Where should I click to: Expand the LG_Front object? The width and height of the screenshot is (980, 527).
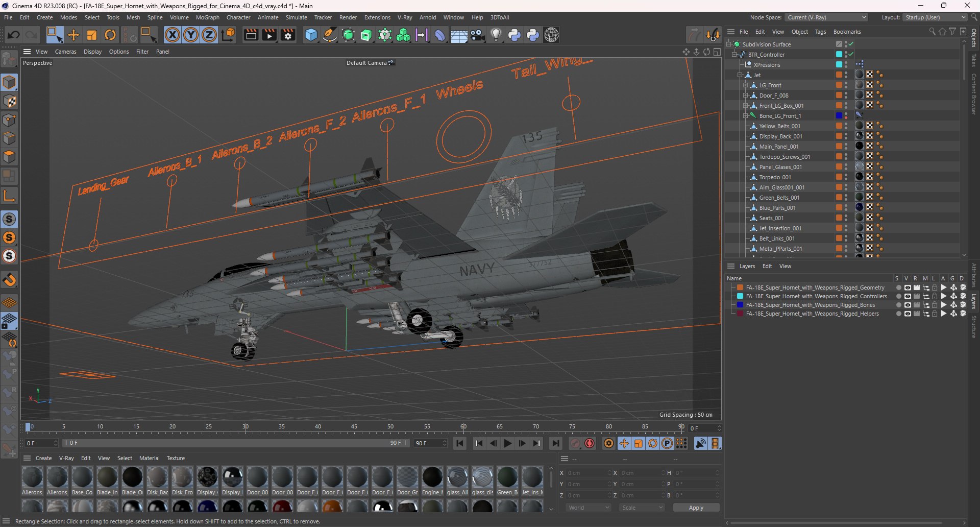click(746, 85)
